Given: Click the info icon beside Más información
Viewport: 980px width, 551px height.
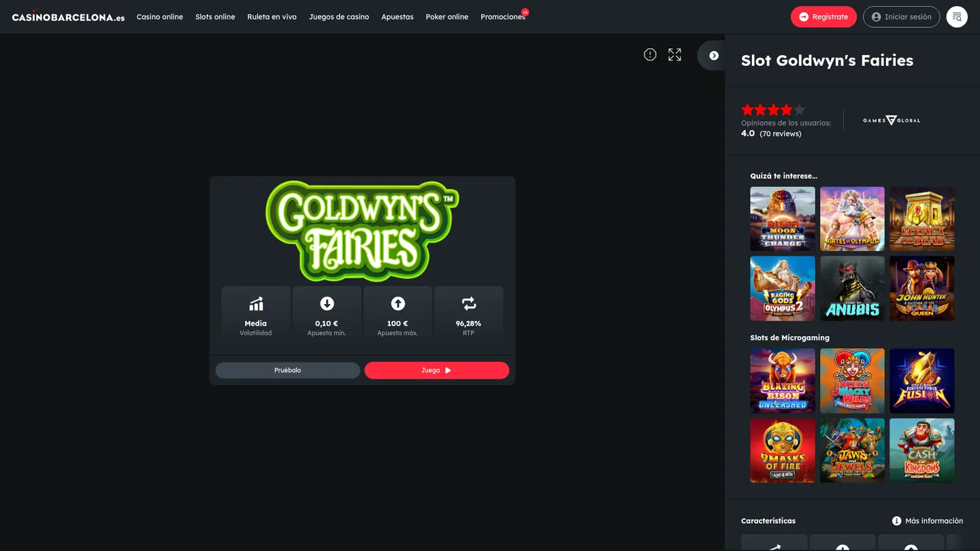Looking at the screenshot, I should [x=897, y=521].
